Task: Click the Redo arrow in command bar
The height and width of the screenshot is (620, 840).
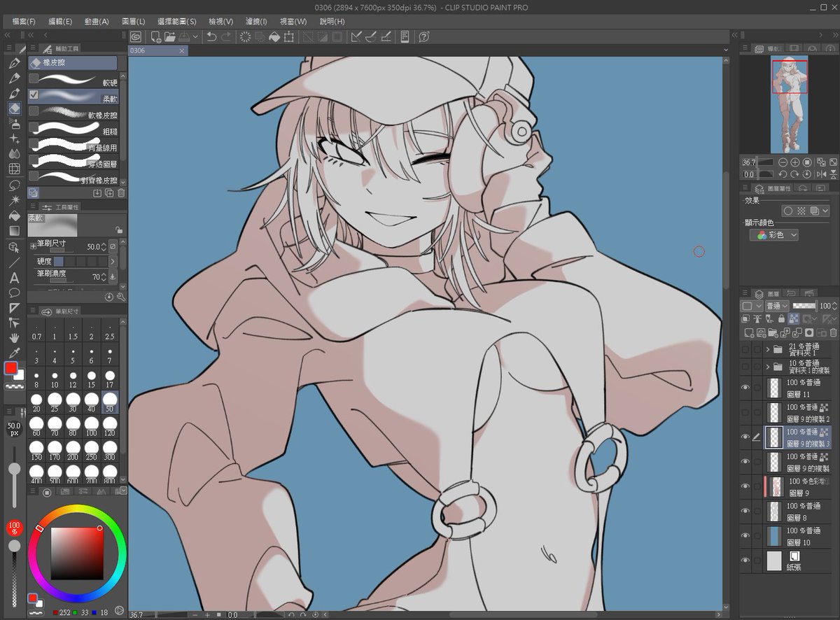Action: pos(226,37)
